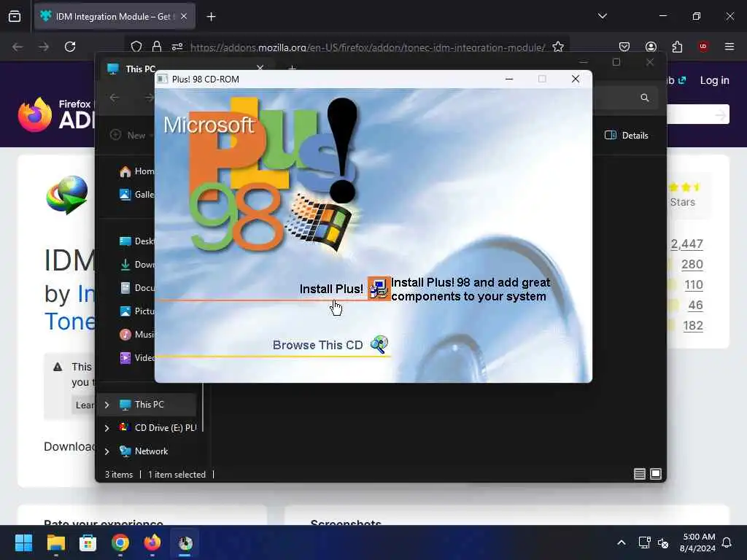
Task: Click the muted volume tray icon
Action: point(662,542)
